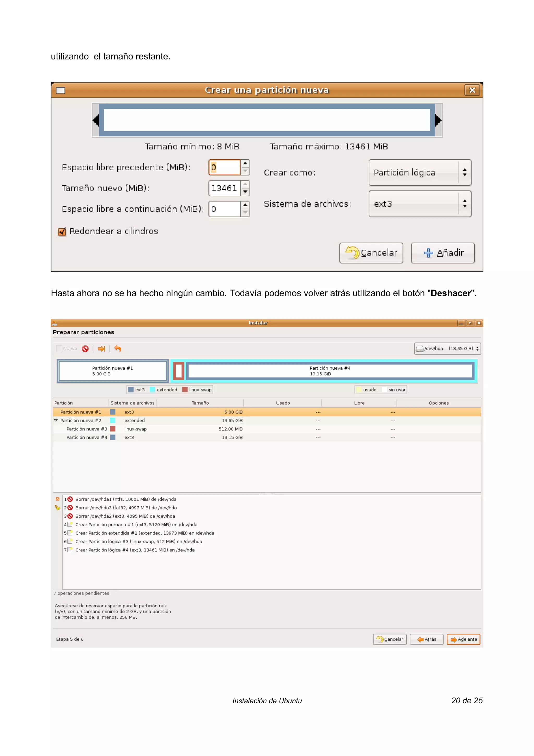Screen dimensions: 534x756
Task: Click the Atrás button
Action: tap(426, 639)
